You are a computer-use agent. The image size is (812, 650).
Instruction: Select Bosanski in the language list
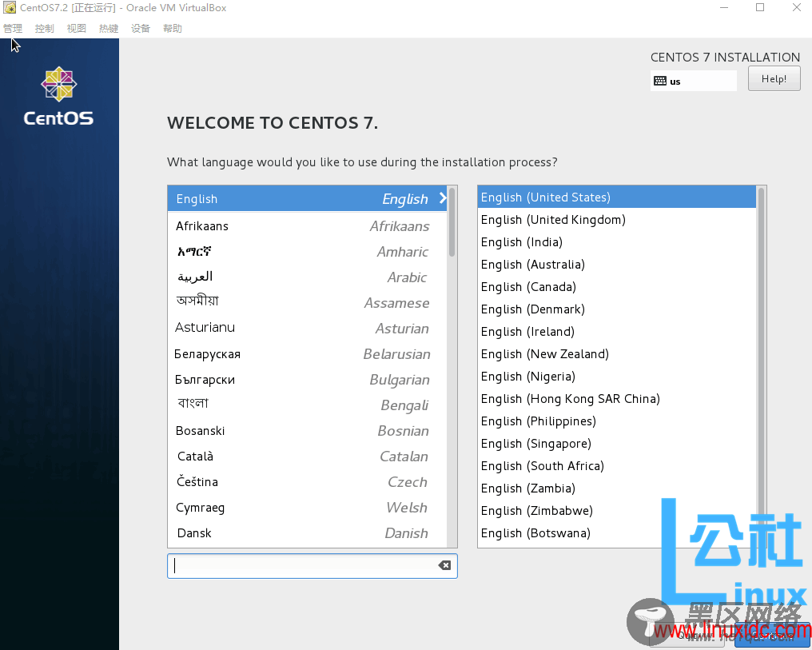(307, 430)
